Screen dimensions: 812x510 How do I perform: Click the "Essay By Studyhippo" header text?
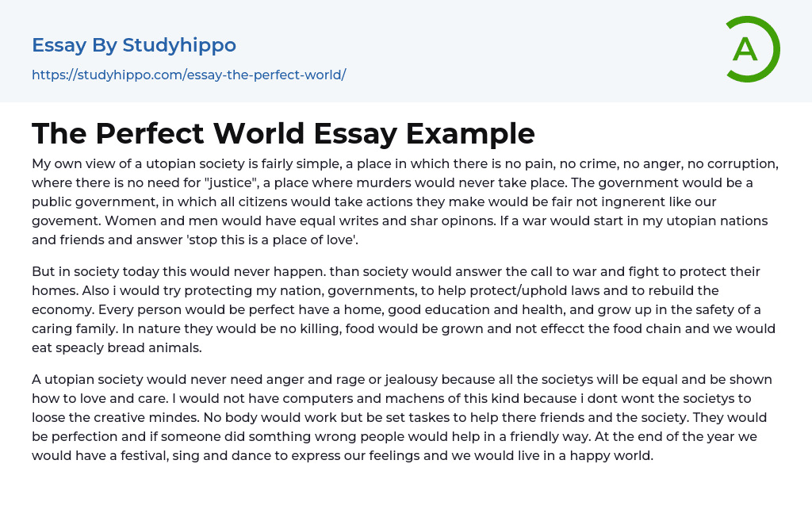(134, 45)
